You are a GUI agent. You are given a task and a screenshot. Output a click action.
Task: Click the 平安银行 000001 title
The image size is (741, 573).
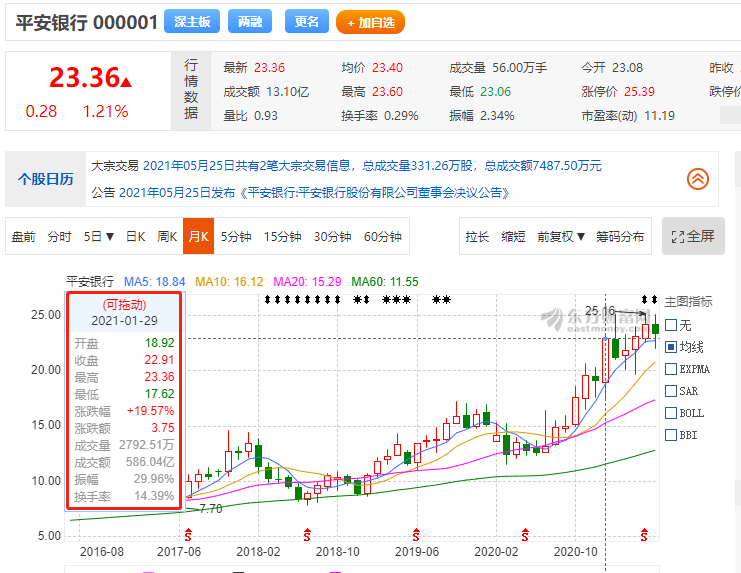tap(87, 22)
